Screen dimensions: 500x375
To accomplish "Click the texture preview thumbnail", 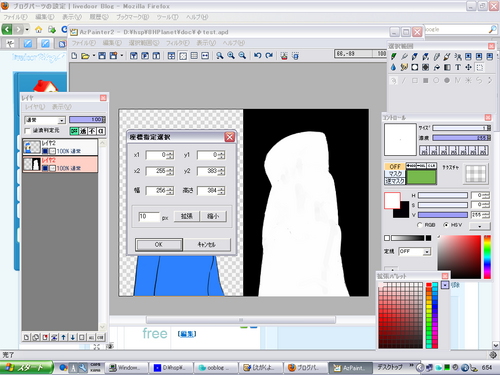I will coord(476,174).
